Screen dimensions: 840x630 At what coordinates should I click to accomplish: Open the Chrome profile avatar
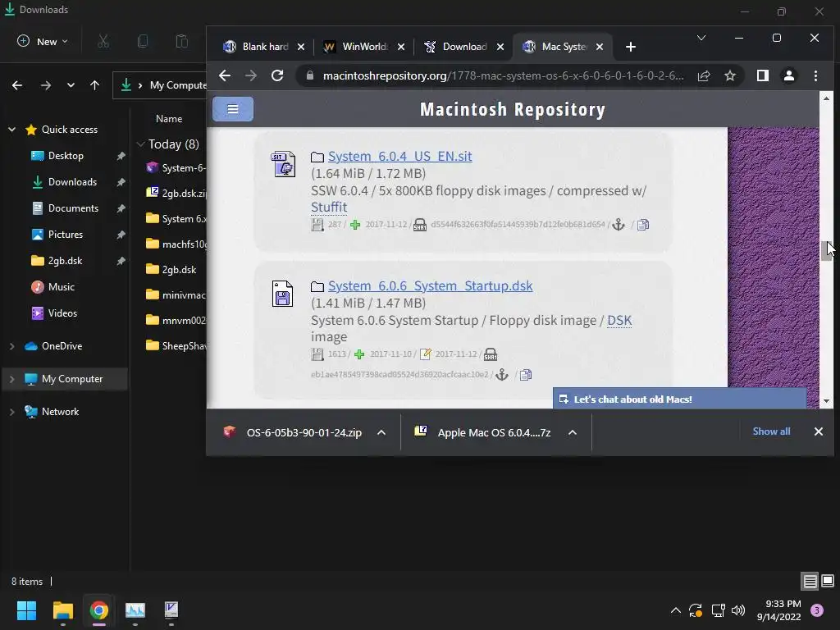(788, 75)
